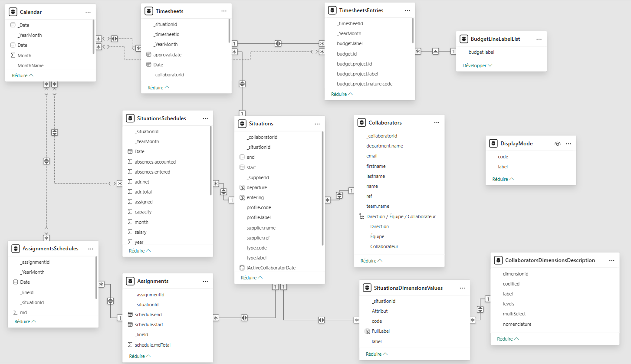
Task: Select the multiSelect field in CollaboratorsDimensionsDescription
Action: [x=514, y=314]
